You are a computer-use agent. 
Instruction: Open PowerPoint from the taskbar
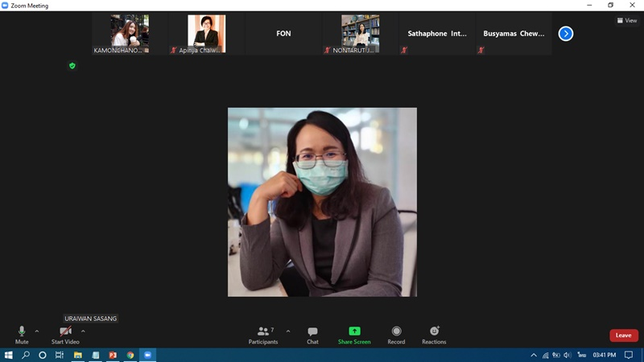click(113, 355)
